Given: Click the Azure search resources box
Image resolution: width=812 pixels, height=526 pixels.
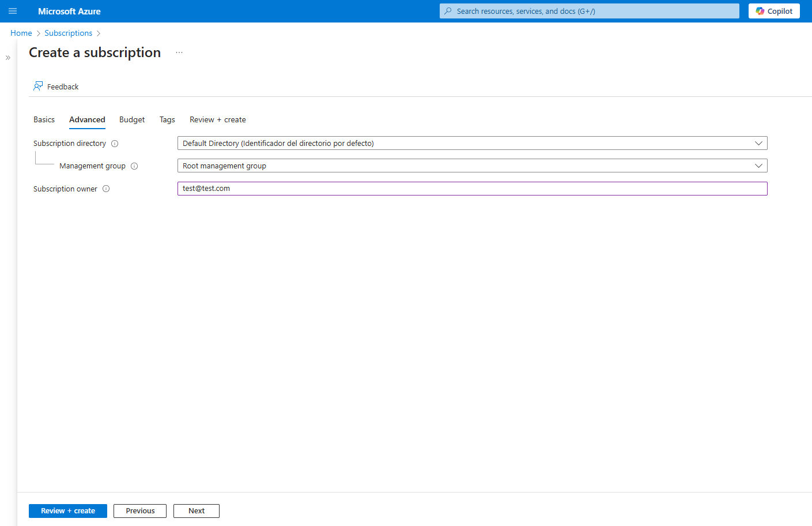Looking at the screenshot, I should [589, 11].
